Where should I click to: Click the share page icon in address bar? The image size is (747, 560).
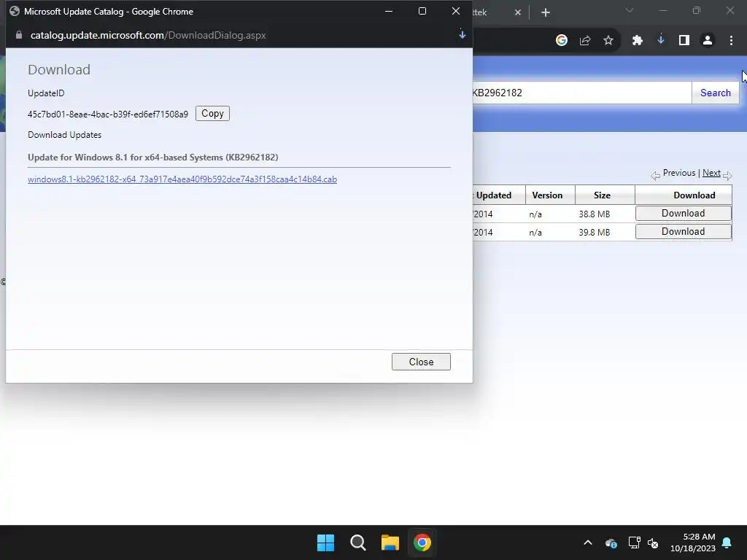585,41
